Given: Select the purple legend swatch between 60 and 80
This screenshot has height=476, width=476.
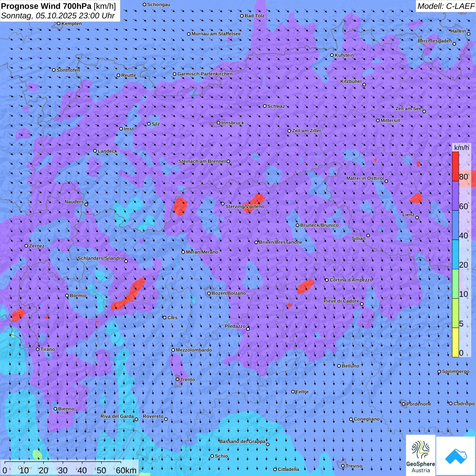Looking at the screenshot, I should [x=455, y=196].
